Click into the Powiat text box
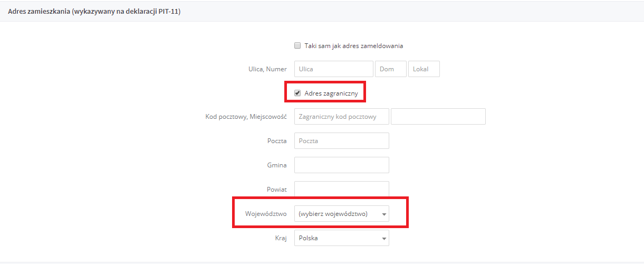 (x=342, y=189)
